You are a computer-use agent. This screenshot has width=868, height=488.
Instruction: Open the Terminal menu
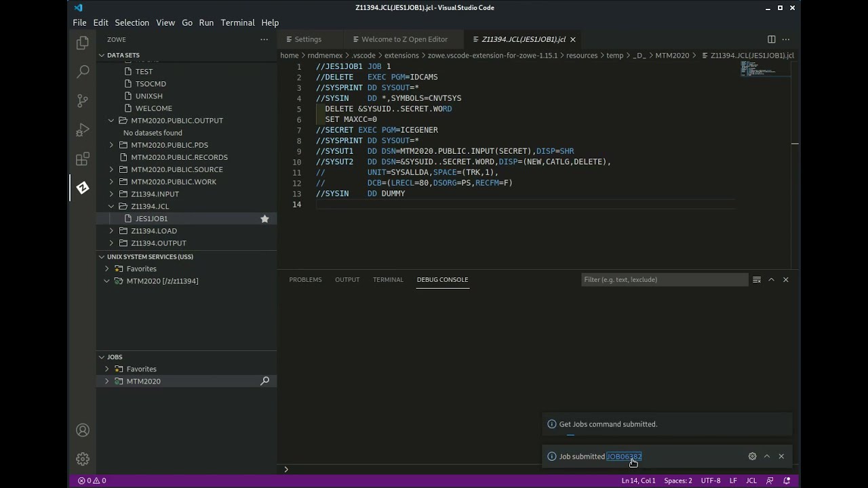[237, 22]
